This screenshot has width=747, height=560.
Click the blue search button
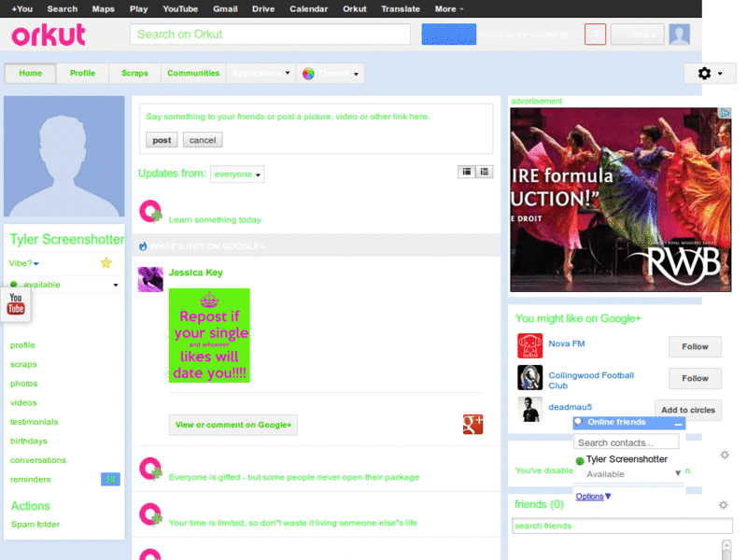tap(449, 35)
